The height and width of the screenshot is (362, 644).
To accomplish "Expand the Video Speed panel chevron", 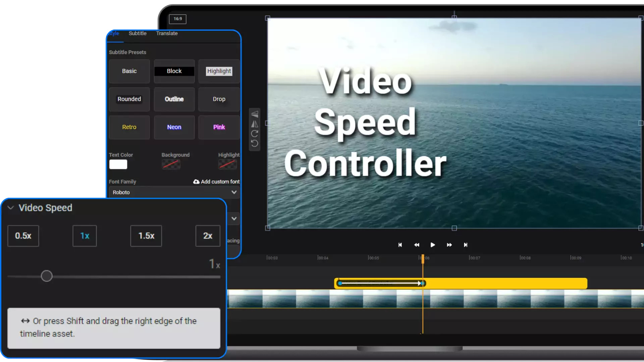I will click(11, 208).
